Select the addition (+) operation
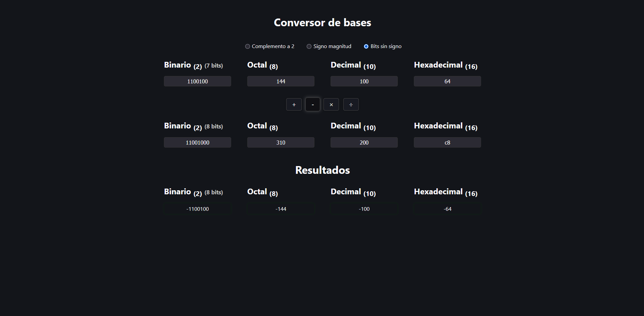Image resolution: width=644 pixels, height=316 pixels. point(294,104)
